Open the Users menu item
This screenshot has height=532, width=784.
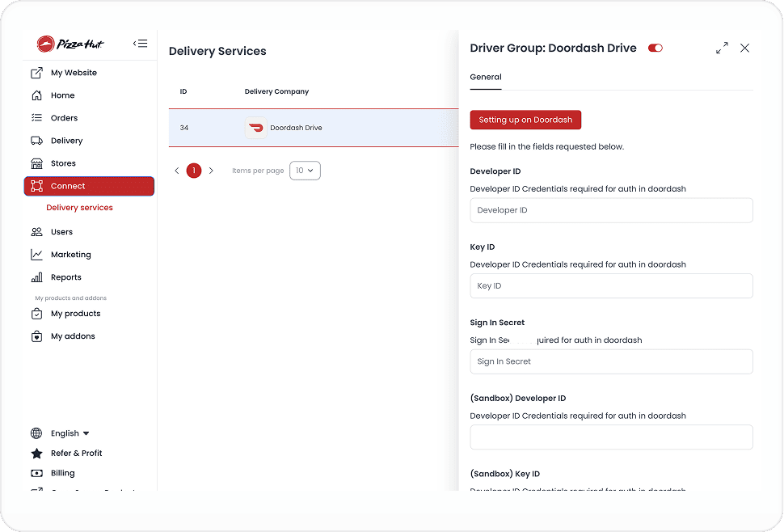[61, 232]
